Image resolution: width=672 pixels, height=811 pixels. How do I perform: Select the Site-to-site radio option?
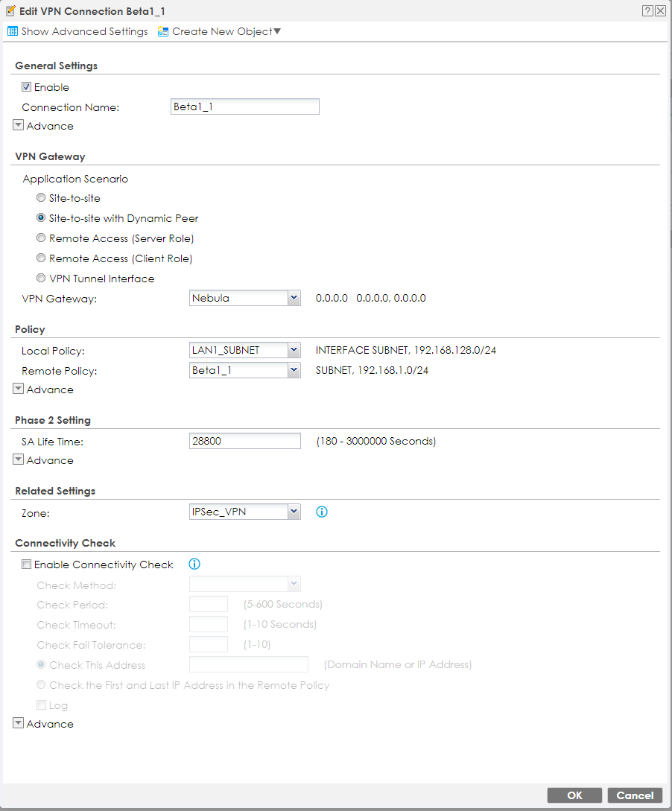pyautogui.click(x=42, y=199)
